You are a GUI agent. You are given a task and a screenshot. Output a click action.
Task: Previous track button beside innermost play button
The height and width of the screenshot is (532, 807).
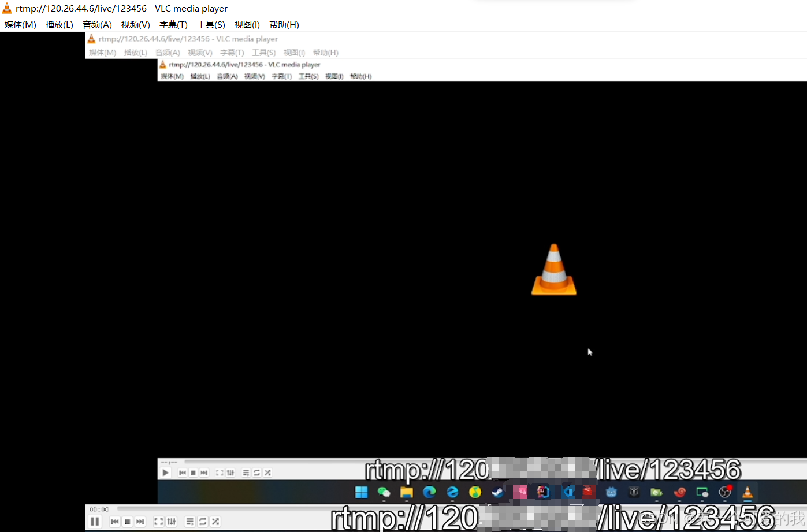tap(183, 473)
